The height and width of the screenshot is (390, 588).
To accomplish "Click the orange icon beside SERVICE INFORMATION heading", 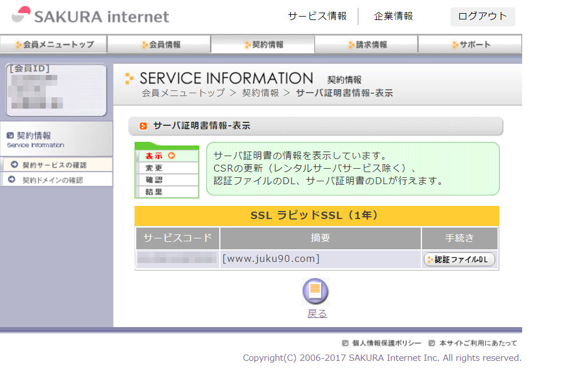I will tap(129, 78).
